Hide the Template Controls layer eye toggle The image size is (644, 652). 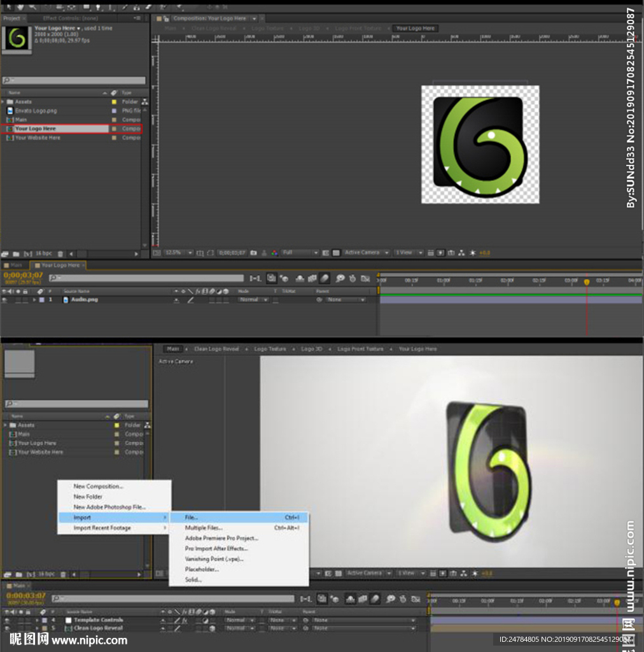click(7, 620)
